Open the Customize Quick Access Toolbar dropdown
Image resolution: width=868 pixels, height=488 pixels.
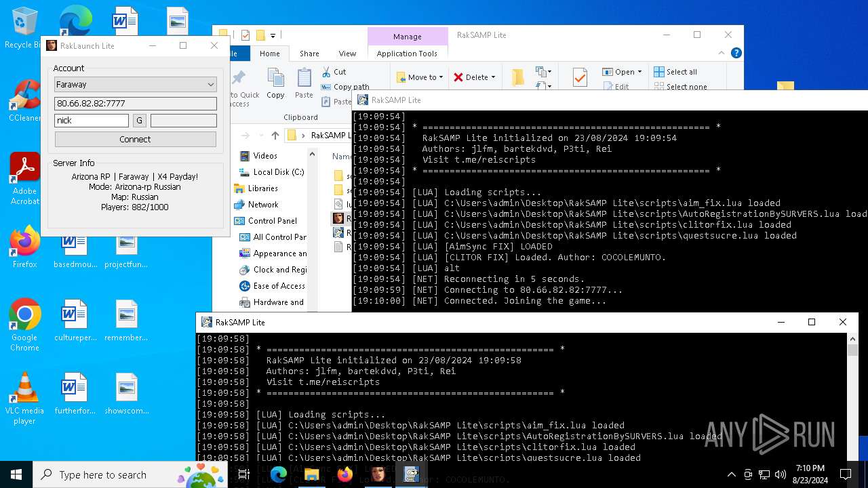[273, 35]
